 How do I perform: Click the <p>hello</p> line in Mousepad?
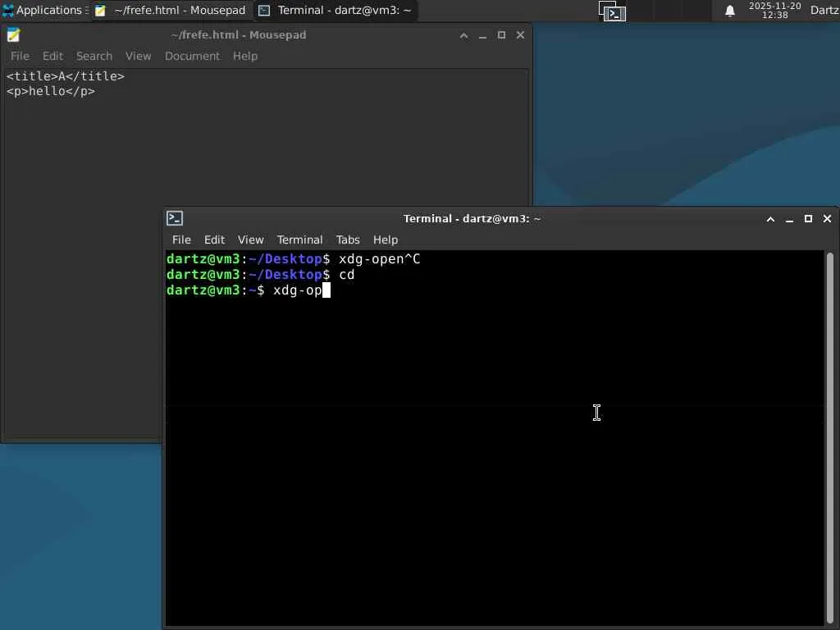[x=51, y=91]
